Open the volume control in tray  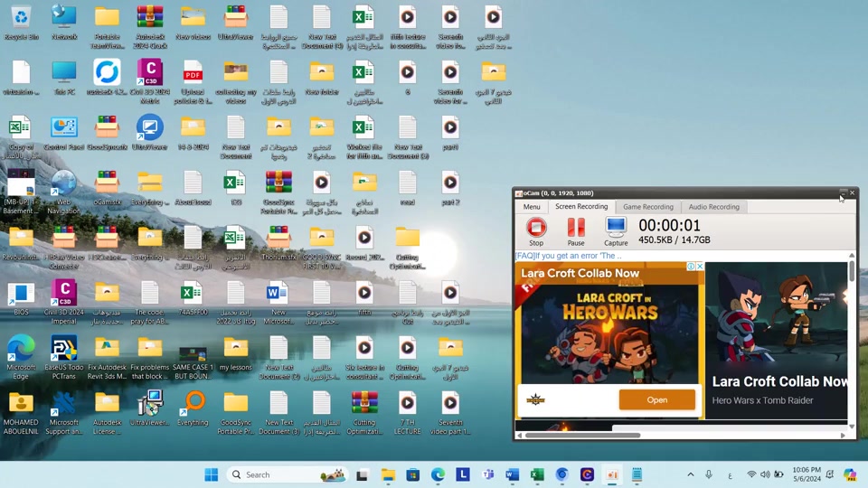click(x=765, y=474)
